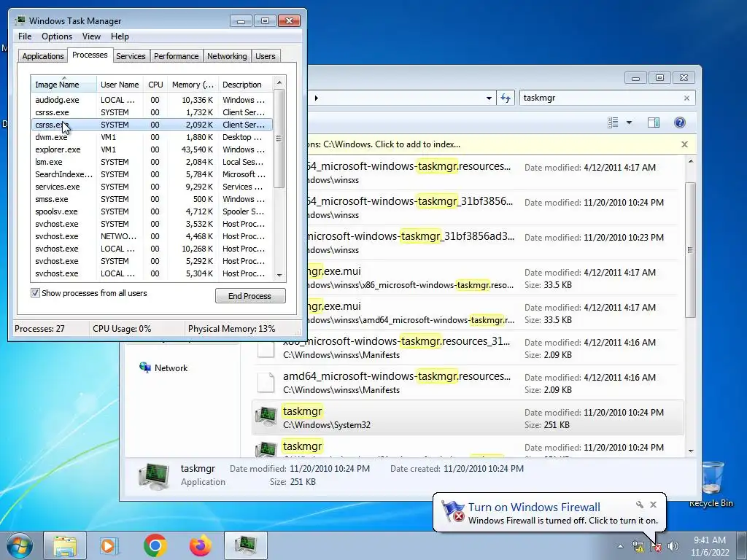The width and height of the screenshot is (747, 560).
Task: Toggle Show processes from all users checkbox
Action: [x=35, y=293]
